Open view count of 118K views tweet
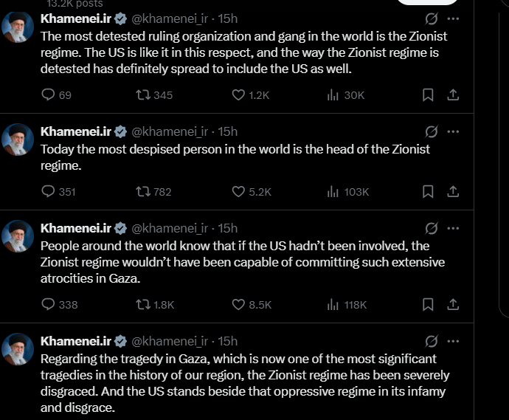This screenshot has height=420, width=509. pyautogui.click(x=333, y=304)
